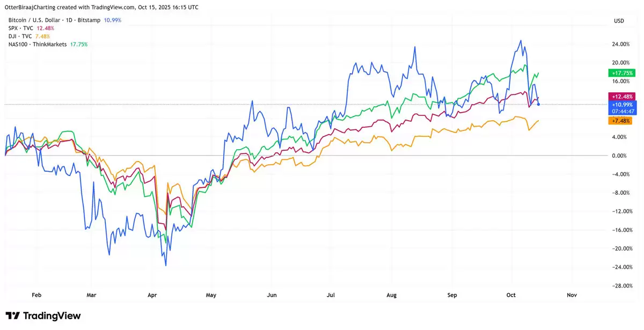Viewport: 644px width, 330px height.
Task: Click the 0.00% level on price axis
Action: (x=620, y=156)
